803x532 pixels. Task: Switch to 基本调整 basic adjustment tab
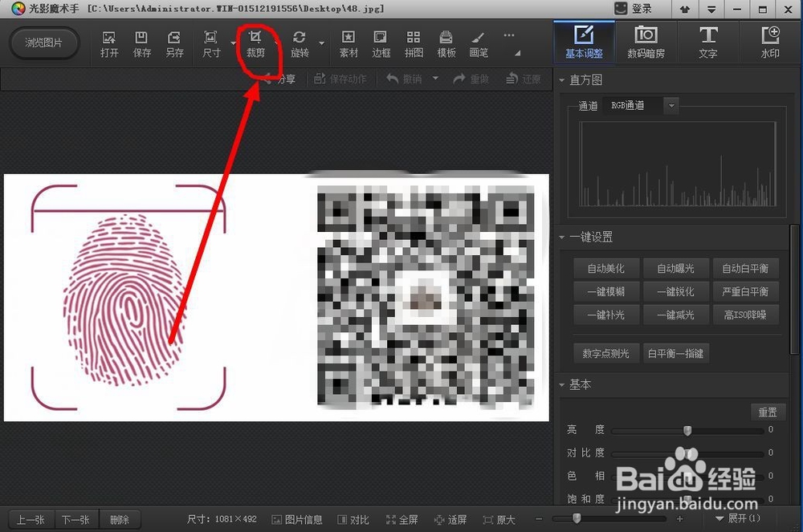[x=584, y=42]
